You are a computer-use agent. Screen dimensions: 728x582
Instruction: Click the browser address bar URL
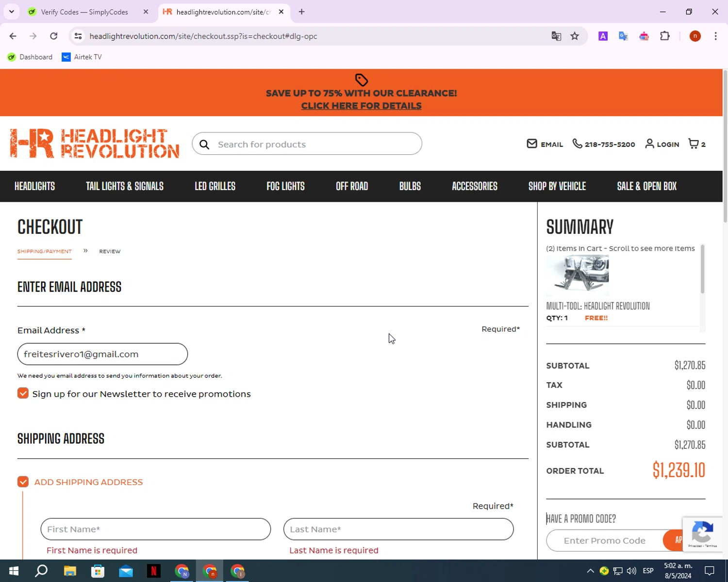click(x=203, y=36)
